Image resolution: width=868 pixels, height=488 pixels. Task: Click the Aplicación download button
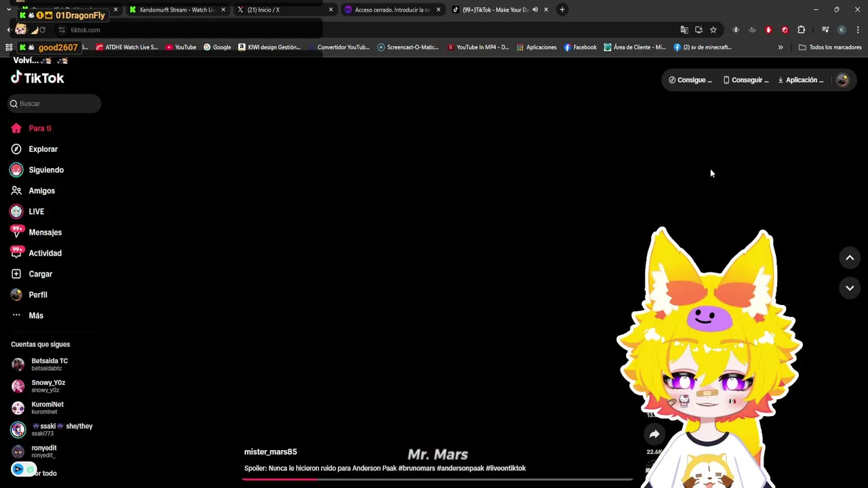801,80
